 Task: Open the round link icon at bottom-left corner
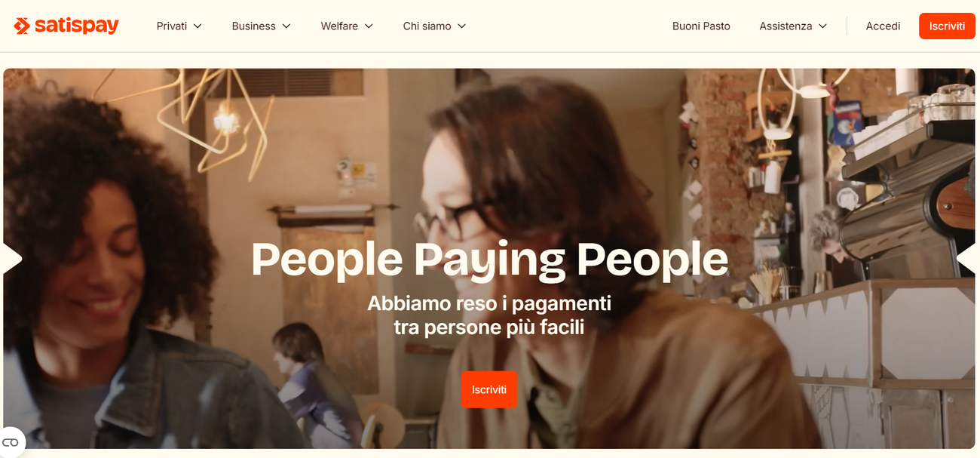pyautogui.click(x=11, y=442)
